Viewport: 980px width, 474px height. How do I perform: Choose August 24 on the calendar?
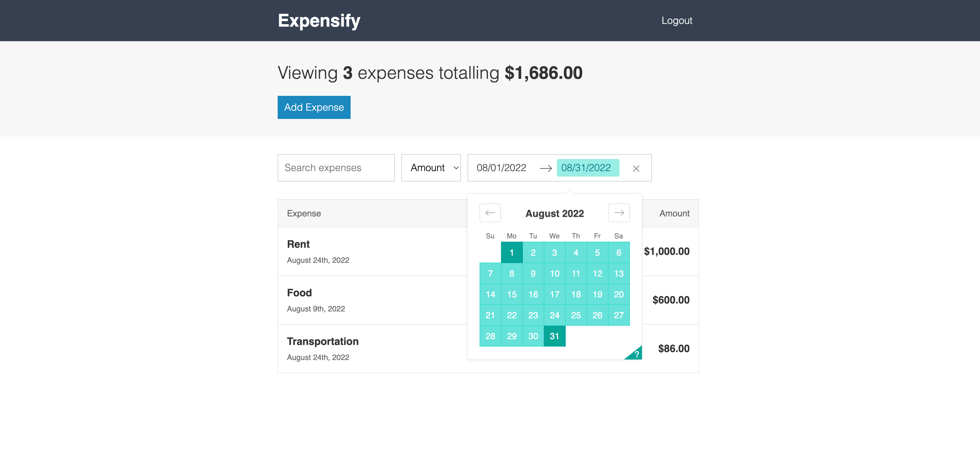[x=554, y=315]
